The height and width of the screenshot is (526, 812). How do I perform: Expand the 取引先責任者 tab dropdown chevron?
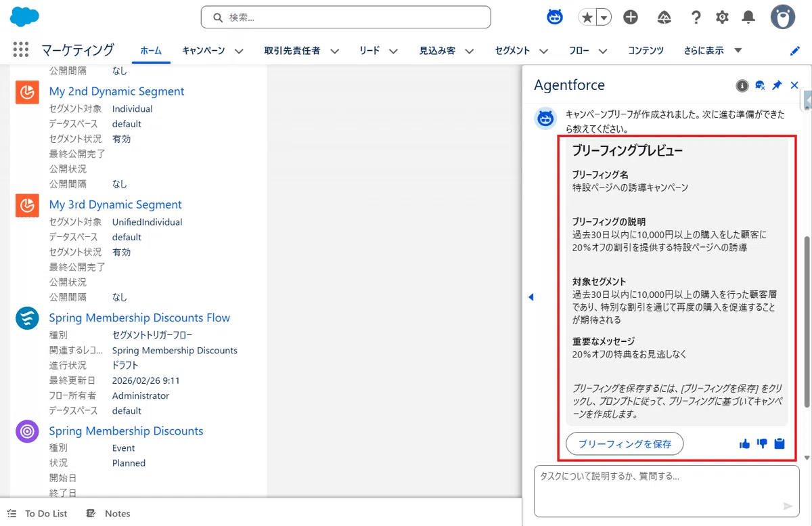334,51
